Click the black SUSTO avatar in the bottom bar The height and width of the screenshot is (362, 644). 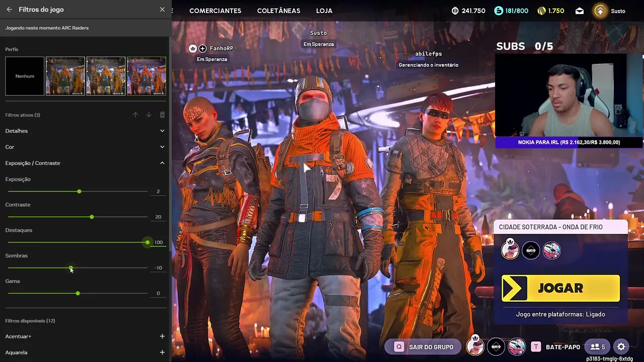tap(496, 347)
